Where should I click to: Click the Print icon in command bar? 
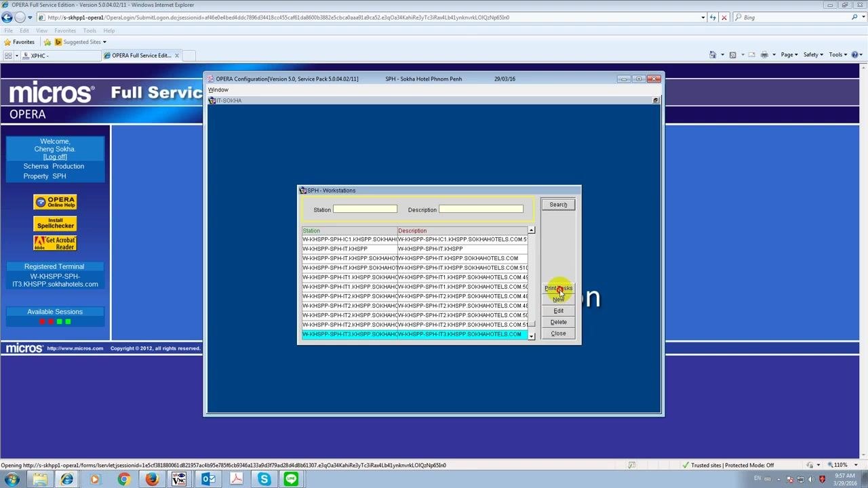pyautogui.click(x=764, y=55)
